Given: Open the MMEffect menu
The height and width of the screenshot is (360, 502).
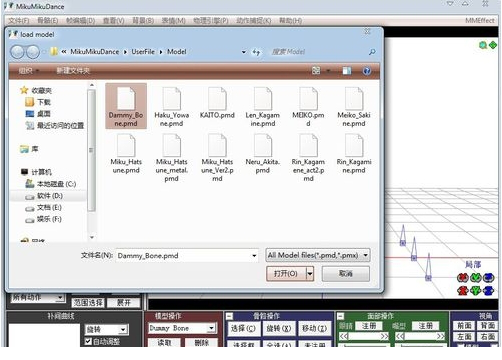Looking at the screenshot, I should coord(480,21).
